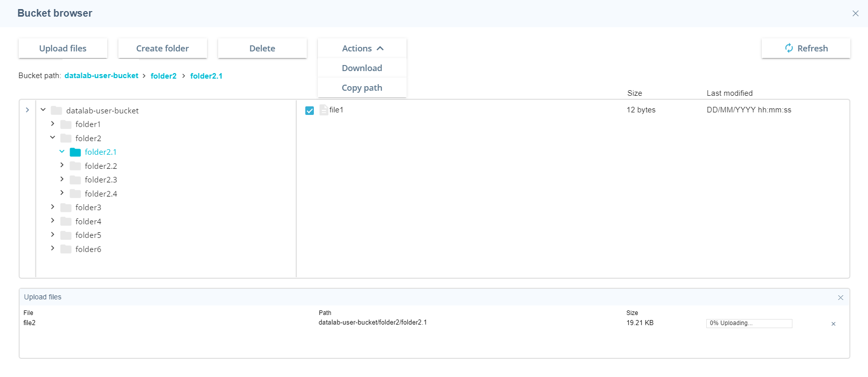Click the 0% Uploading progress bar
The image size is (868, 377).
(749, 323)
